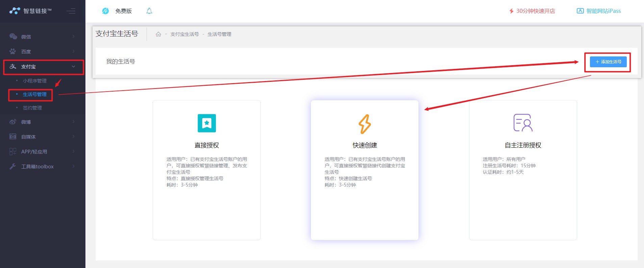
Task: Open 小程序管理 submenu item
Action: (x=35, y=81)
